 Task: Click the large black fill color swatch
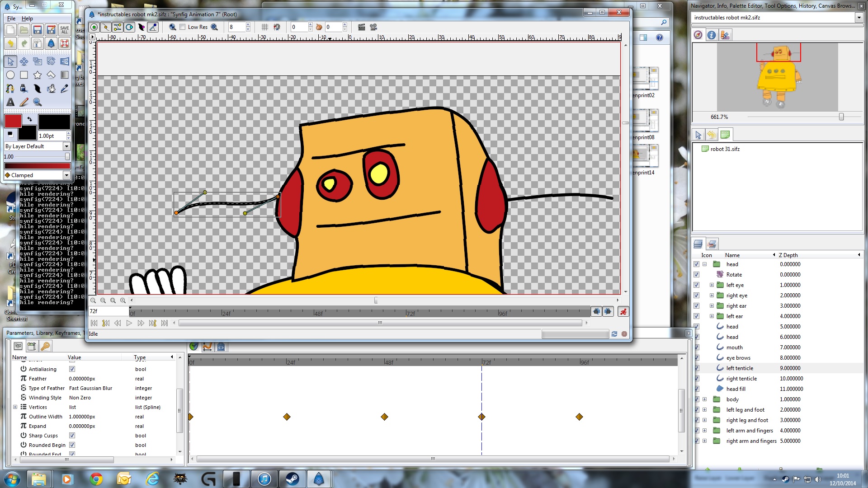click(54, 122)
